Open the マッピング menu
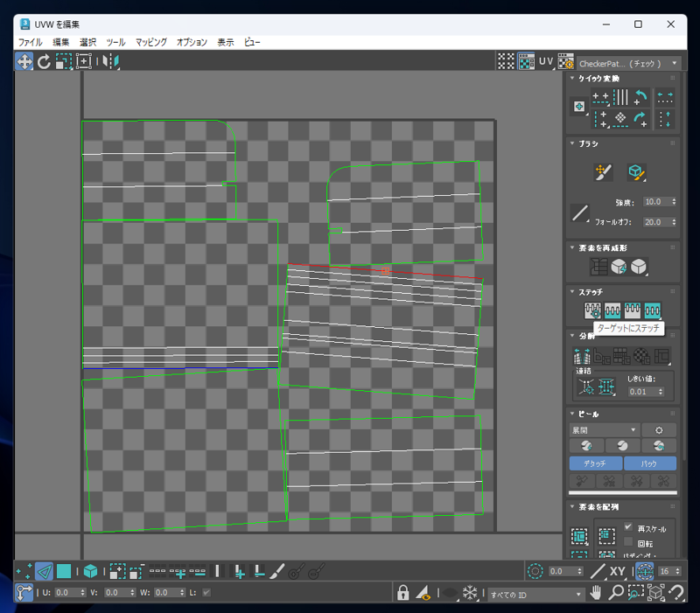Screen dimensions: 700x613 pos(151,42)
